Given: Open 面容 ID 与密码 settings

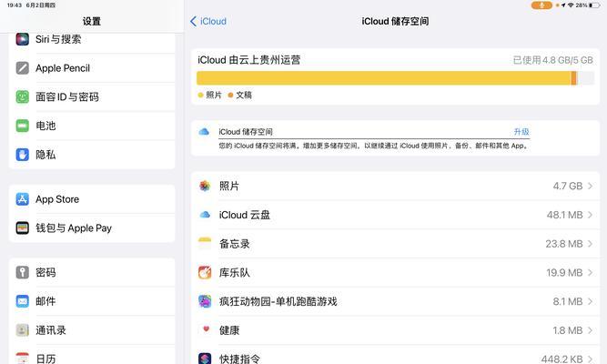Looking at the screenshot, I should click(x=92, y=96).
